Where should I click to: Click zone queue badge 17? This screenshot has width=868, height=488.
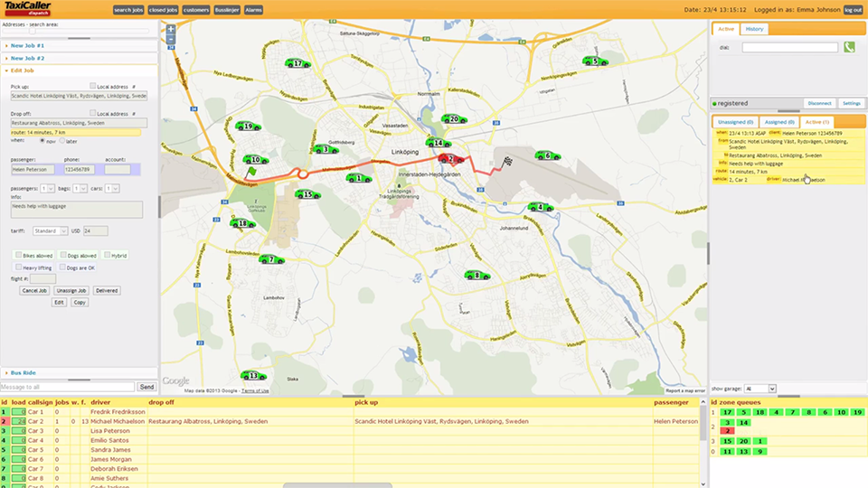727,412
